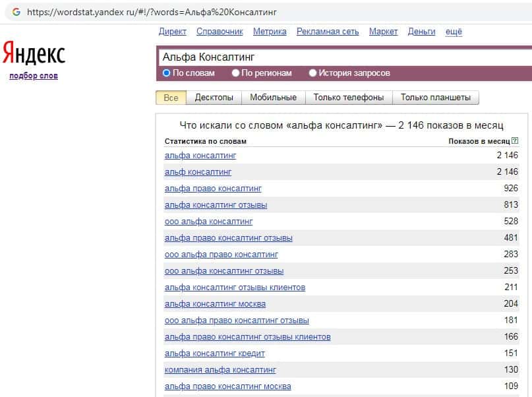Click the question mark help icon

pyautogui.click(x=515, y=140)
